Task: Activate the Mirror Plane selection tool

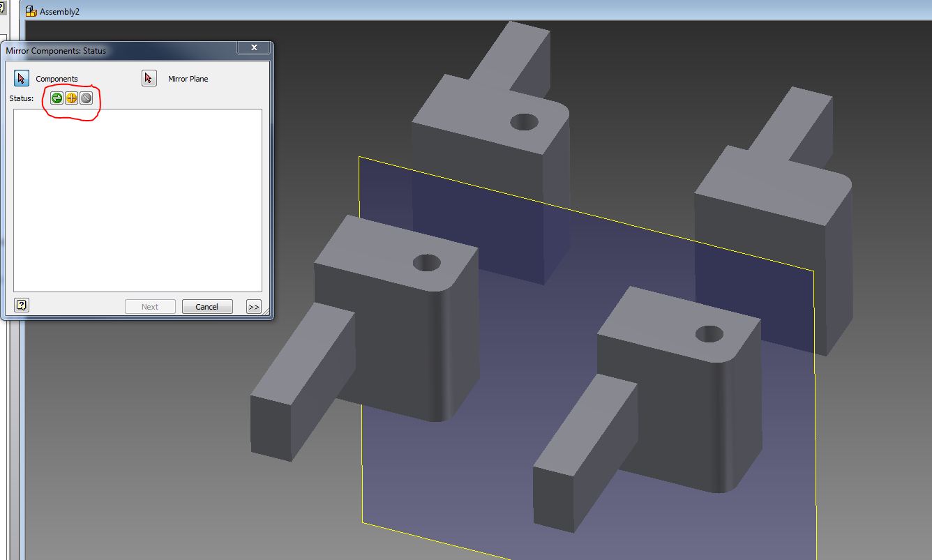Action: point(149,78)
